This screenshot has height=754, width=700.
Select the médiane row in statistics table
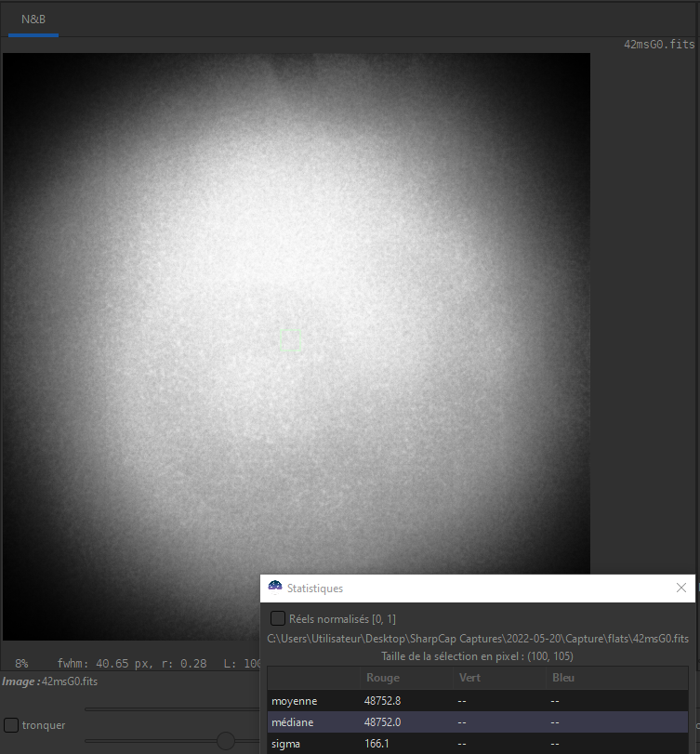[x=478, y=722]
